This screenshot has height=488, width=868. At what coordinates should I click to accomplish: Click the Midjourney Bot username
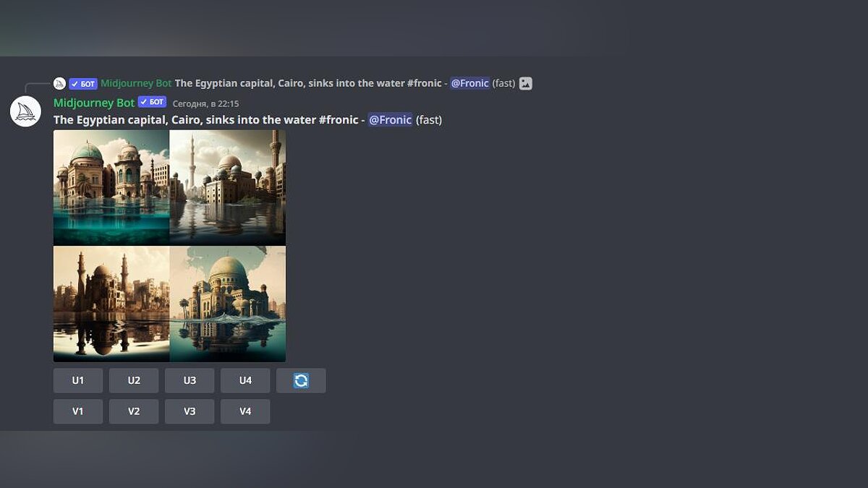pyautogui.click(x=93, y=102)
